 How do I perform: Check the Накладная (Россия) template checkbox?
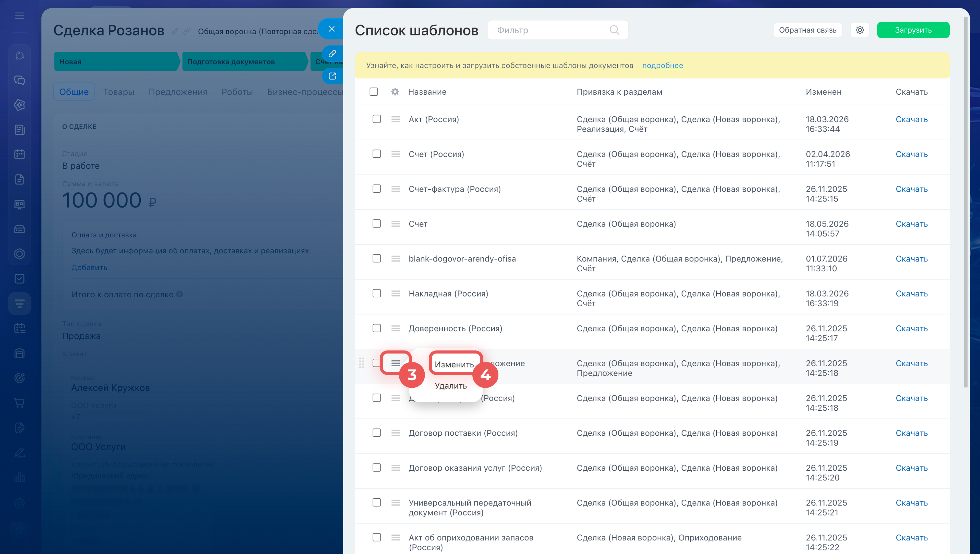(377, 293)
